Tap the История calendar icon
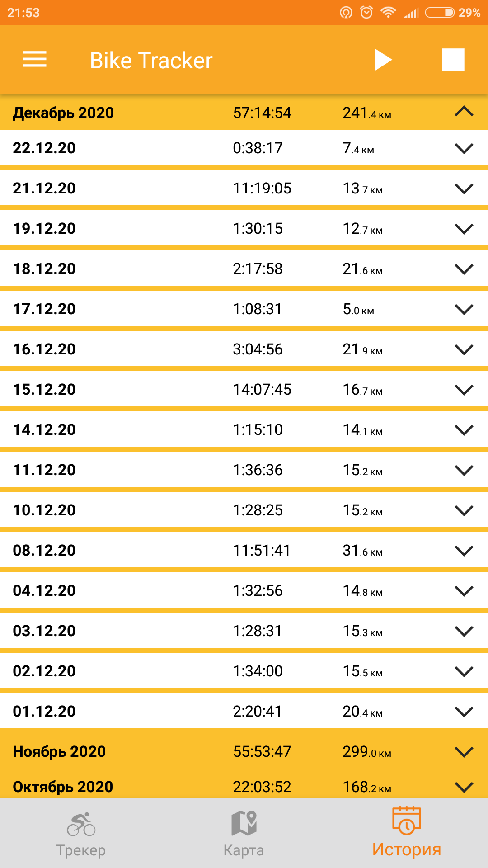This screenshot has height=868, width=488. (x=406, y=820)
